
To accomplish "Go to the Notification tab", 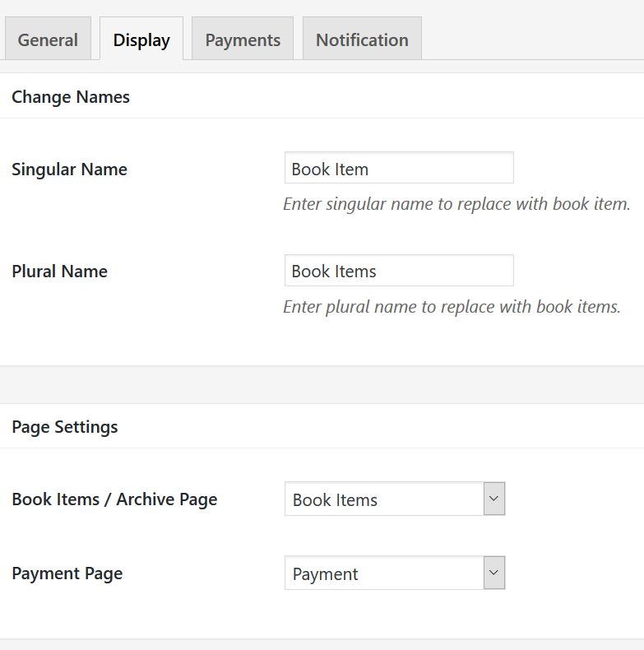I will point(362,39).
